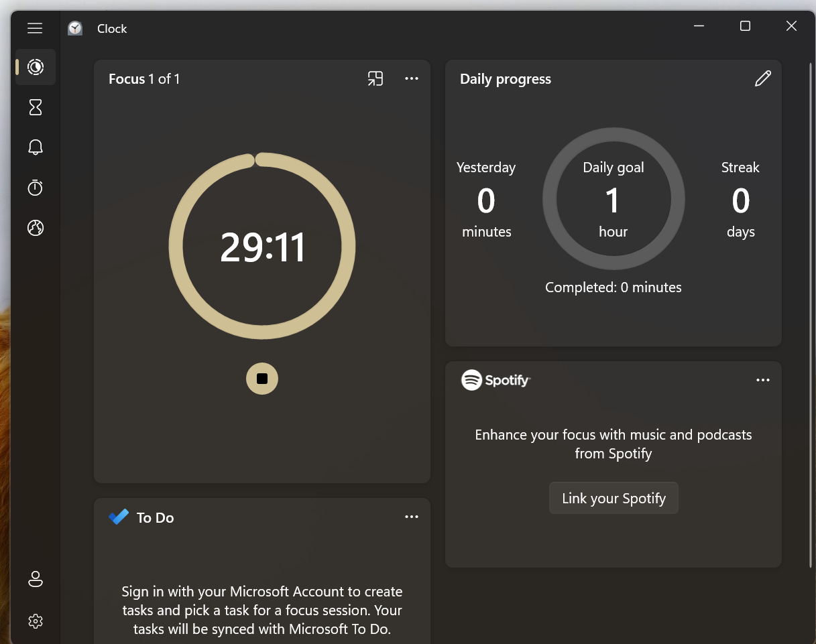This screenshot has height=644, width=816.
Task: Open the Timer page hourglass icon
Action: pos(36,107)
